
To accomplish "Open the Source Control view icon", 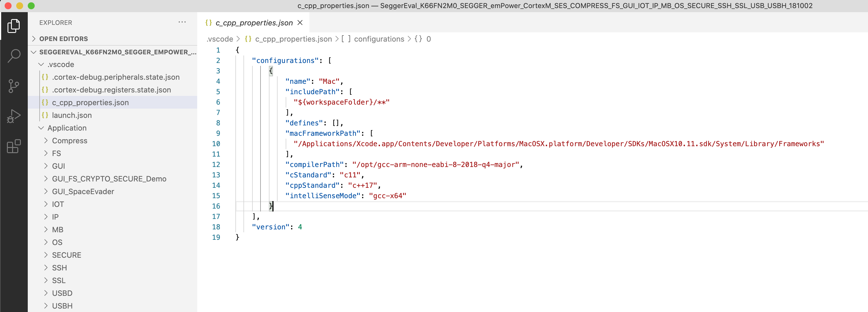I will pos(14,86).
